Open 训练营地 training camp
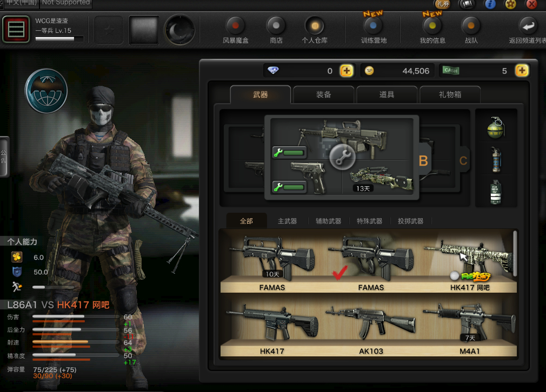The height and width of the screenshot is (392, 546). click(x=374, y=31)
